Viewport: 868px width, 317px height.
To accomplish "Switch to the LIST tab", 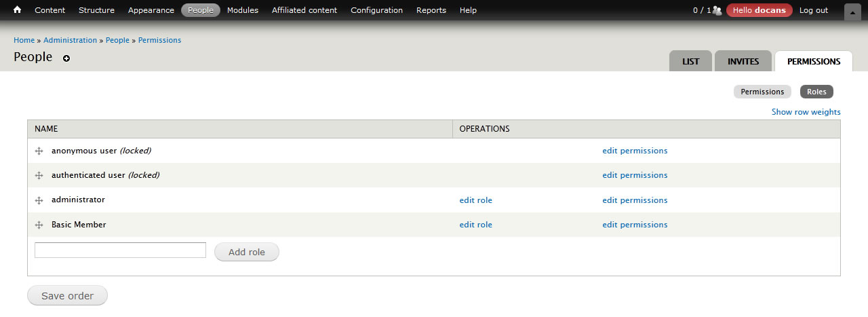I will click(690, 61).
